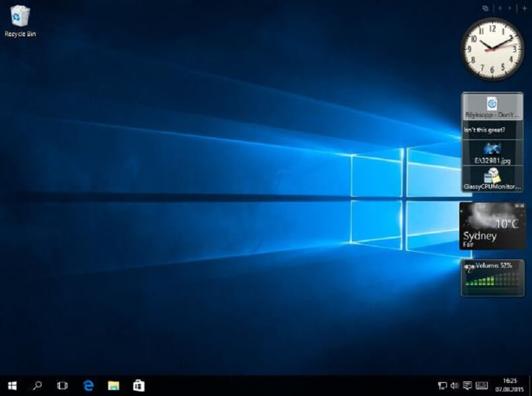This screenshot has width=532, height=396.
Task: Expand the calendar from the tray clock
Action: (x=510, y=385)
